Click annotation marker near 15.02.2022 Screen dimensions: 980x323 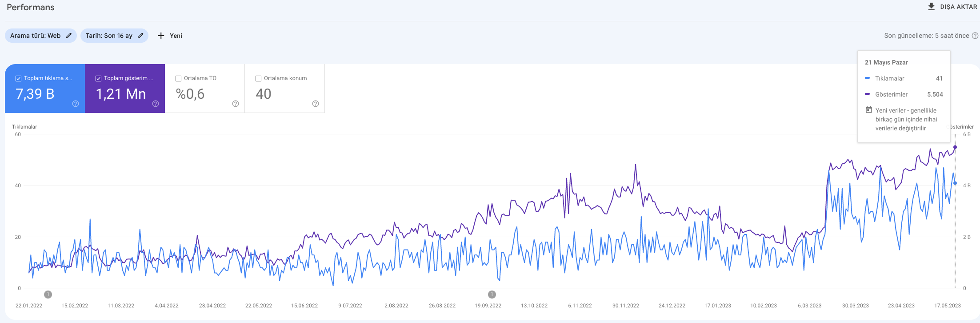click(48, 295)
